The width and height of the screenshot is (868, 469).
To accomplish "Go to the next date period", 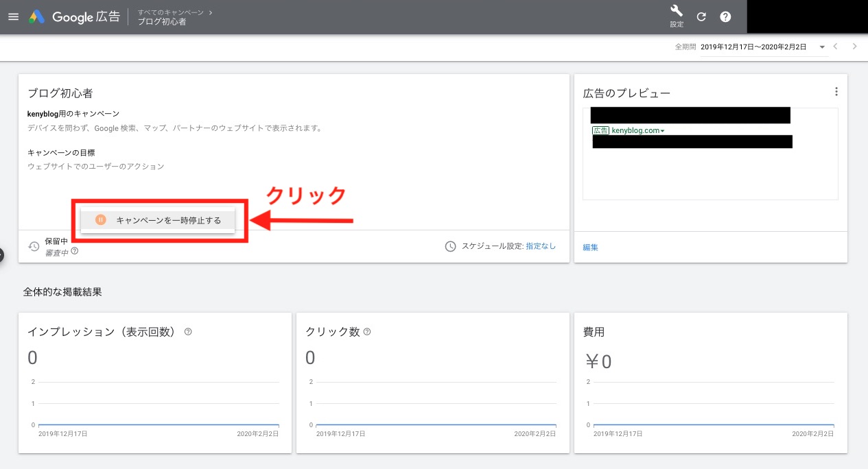I will [x=854, y=47].
